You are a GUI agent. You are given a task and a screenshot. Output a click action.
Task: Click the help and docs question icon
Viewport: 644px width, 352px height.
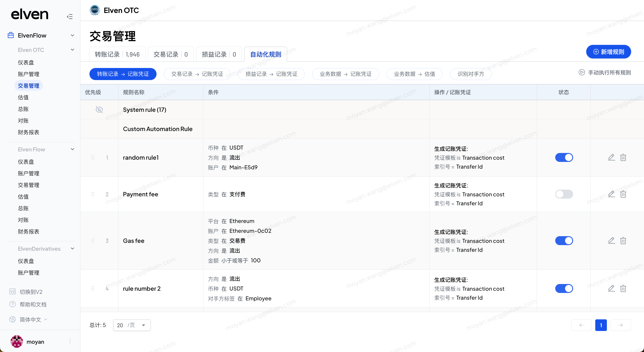tap(13, 304)
